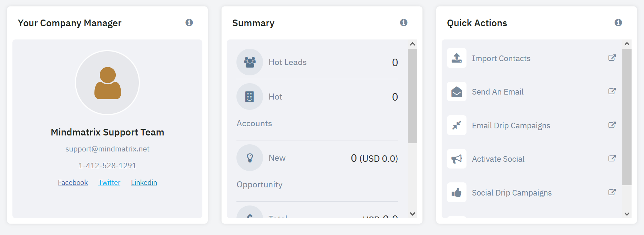The image size is (644, 235).
Task: Click the Quick Actions info icon
Action: [x=618, y=23]
